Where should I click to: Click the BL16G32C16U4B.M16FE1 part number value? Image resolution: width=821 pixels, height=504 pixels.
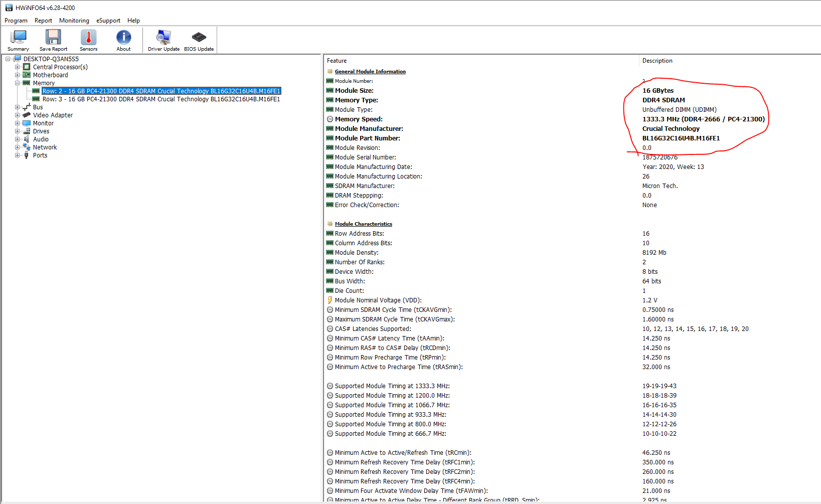pyautogui.click(x=681, y=138)
